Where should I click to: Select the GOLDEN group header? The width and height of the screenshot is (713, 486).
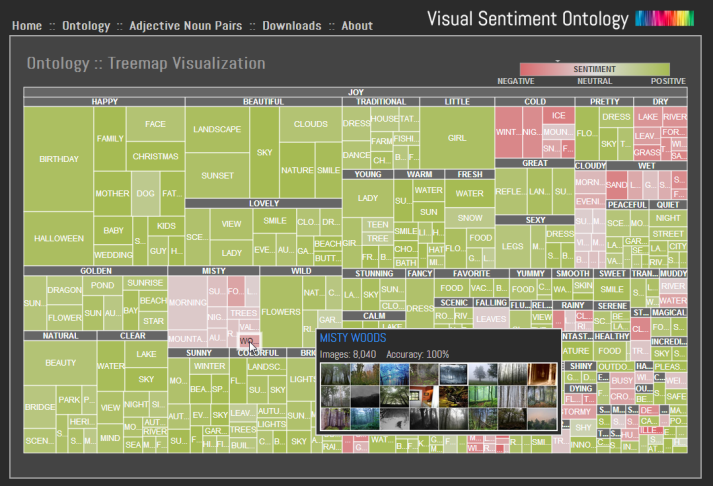click(96, 271)
